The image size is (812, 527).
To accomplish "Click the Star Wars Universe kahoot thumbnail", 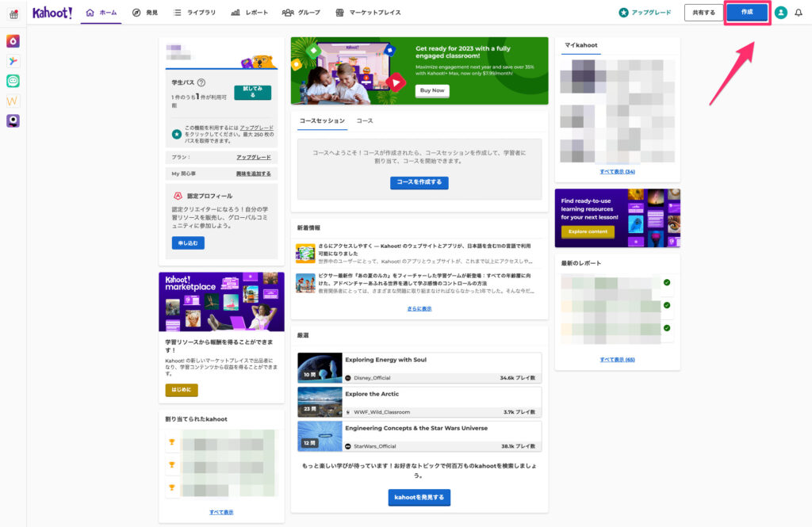I will (x=320, y=436).
